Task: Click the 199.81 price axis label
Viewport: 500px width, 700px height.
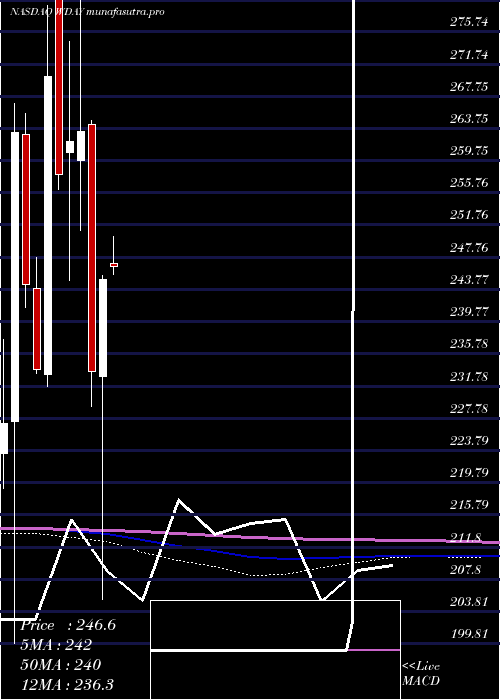Action: (469, 633)
